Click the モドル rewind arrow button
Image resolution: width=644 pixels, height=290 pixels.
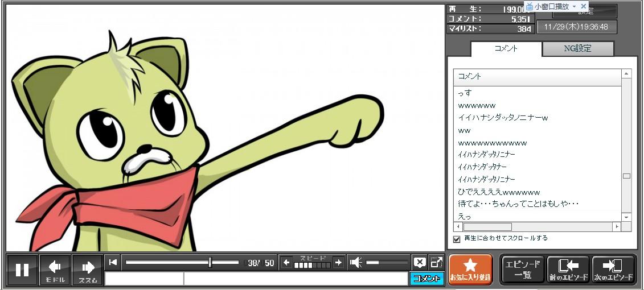[55, 270]
